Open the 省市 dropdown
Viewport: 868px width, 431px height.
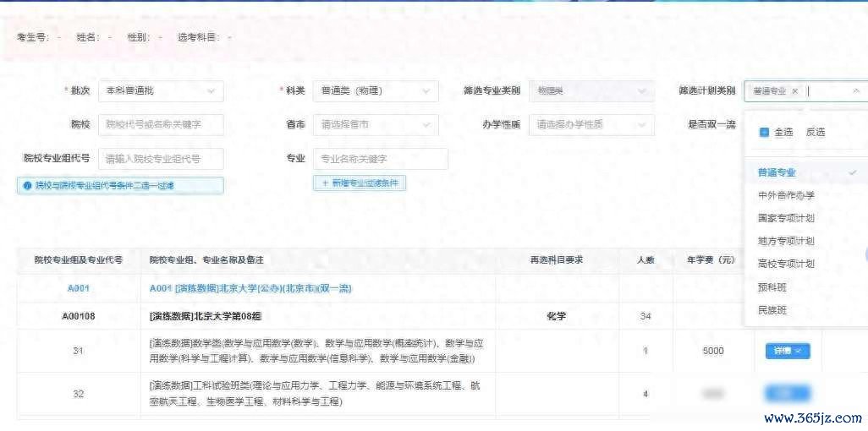coord(376,125)
